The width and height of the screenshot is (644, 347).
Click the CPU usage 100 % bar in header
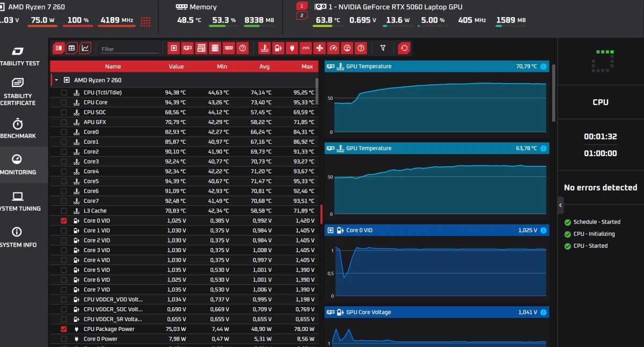[78, 25]
